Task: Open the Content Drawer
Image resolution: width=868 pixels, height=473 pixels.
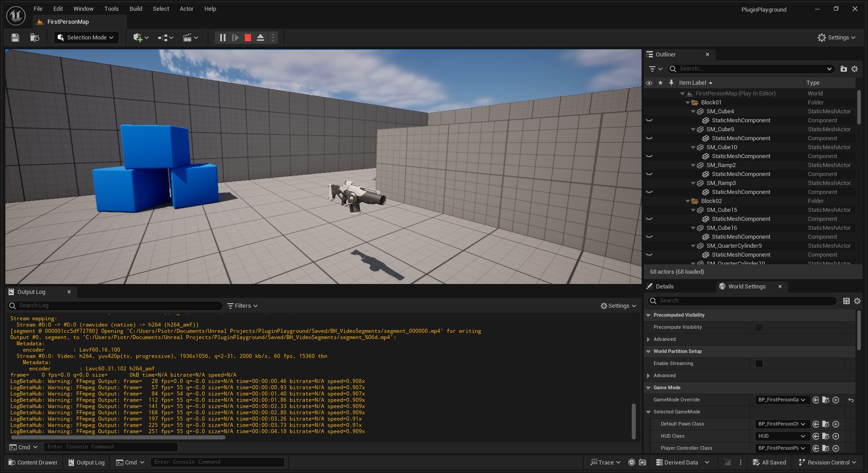Action: pos(33,462)
